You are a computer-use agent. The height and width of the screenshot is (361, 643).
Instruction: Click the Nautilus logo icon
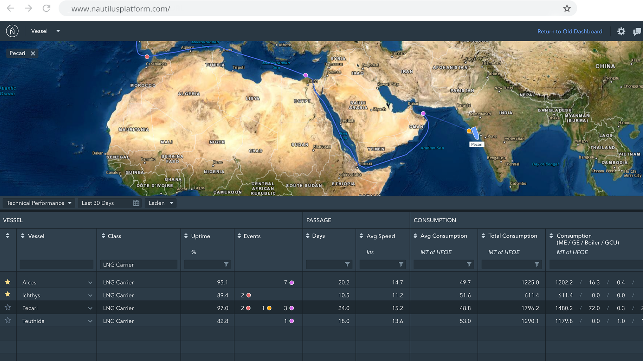coord(12,31)
